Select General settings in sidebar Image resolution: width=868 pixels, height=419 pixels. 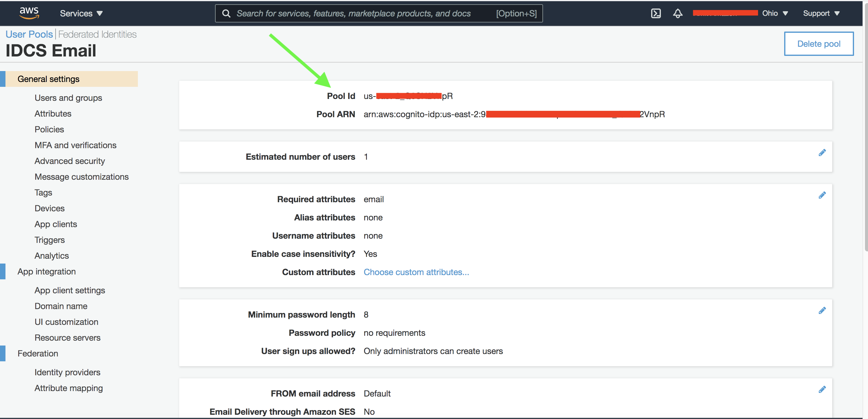click(49, 79)
